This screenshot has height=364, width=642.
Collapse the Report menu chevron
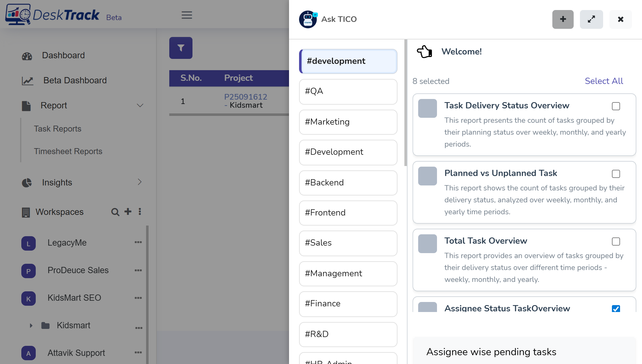tap(140, 106)
